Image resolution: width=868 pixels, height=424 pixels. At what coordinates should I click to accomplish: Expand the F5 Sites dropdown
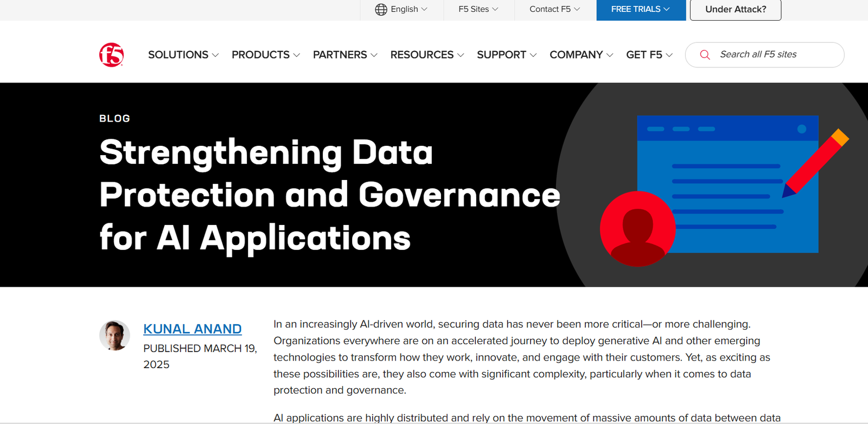[478, 9]
